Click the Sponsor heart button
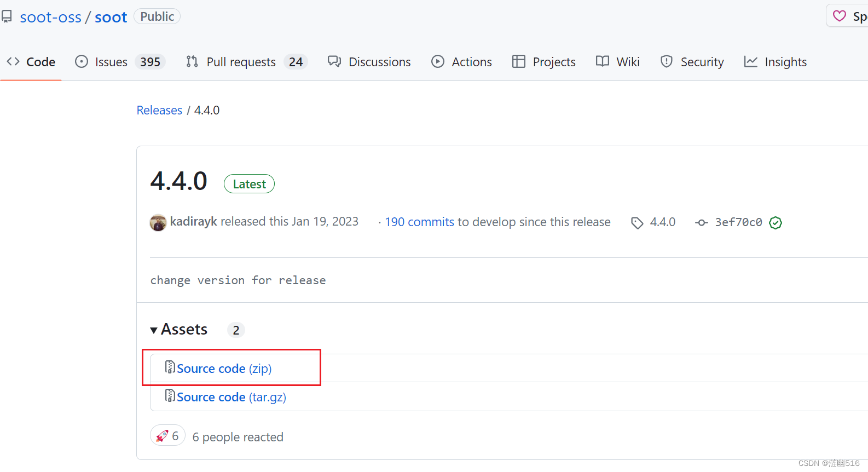 tap(847, 16)
